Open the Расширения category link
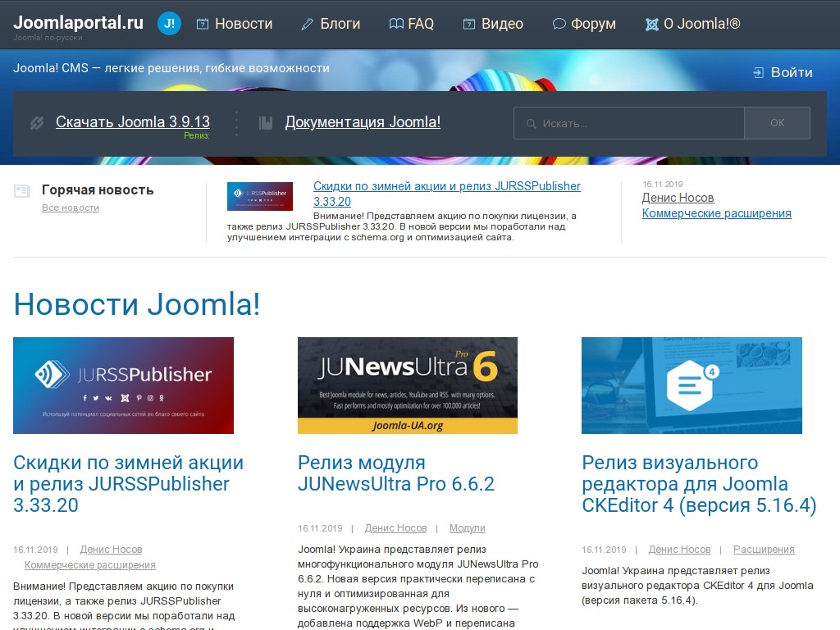 (x=764, y=550)
